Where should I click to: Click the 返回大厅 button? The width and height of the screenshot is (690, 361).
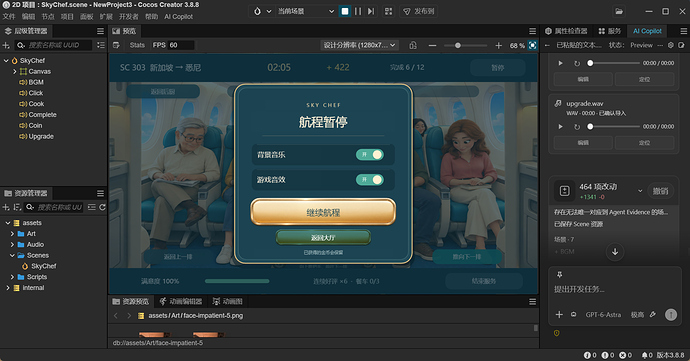click(x=323, y=238)
